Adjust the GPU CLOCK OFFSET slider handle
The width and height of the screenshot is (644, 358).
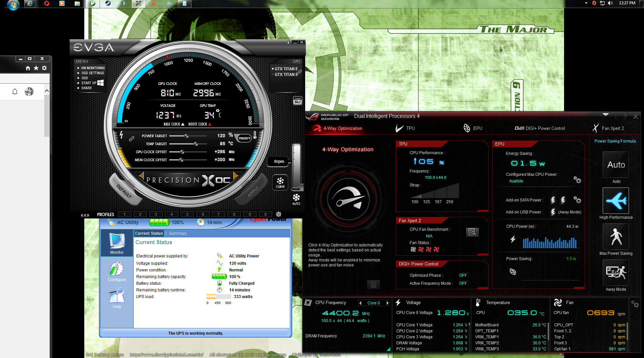pyautogui.click(x=182, y=152)
